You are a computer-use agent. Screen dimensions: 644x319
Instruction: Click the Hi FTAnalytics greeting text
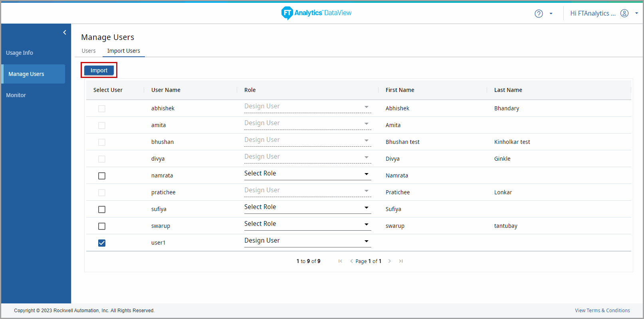point(593,14)
